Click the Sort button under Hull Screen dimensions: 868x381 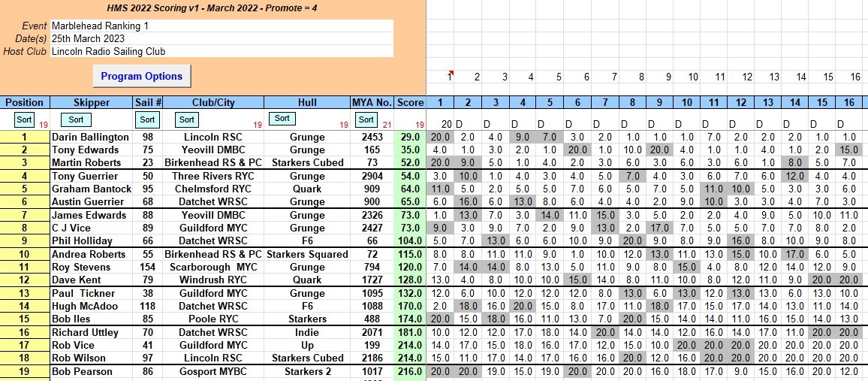pyautogui.click(x=282, y=119)
